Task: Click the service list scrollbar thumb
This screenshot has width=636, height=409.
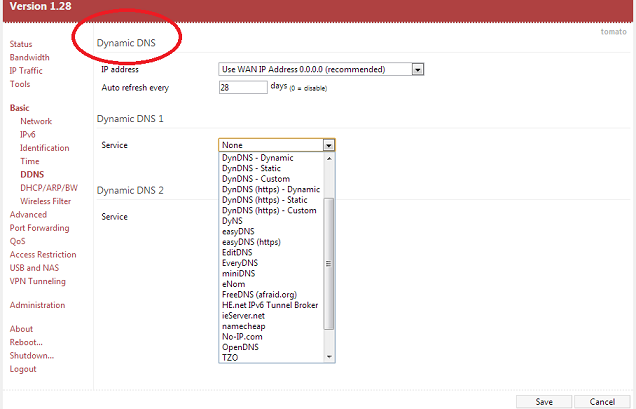Action: point(329,264)
